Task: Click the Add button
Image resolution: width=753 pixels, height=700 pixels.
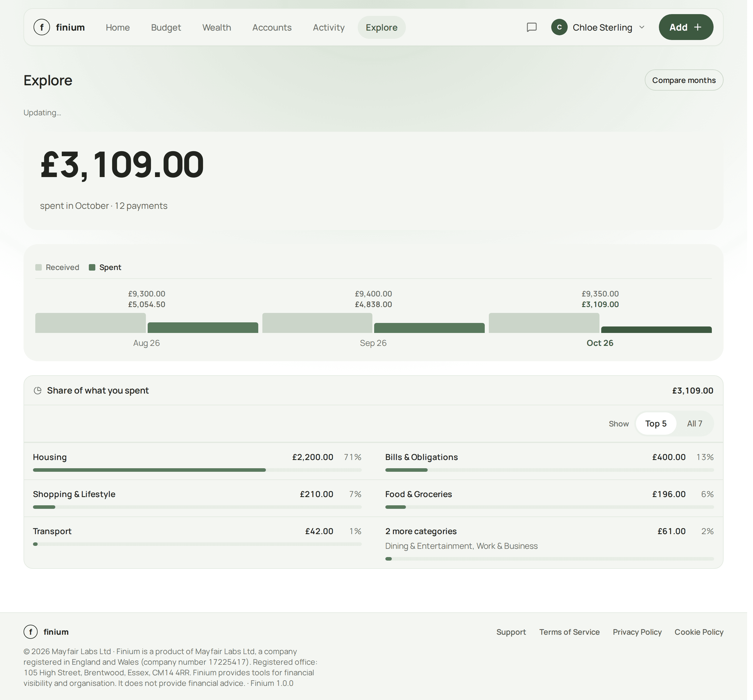Action: coord(686,27)
